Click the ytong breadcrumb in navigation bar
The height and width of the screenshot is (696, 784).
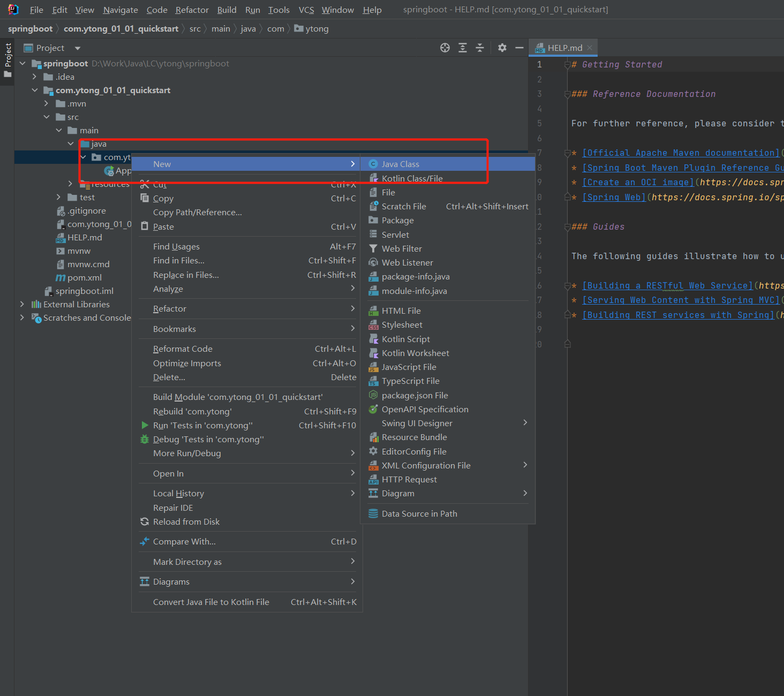312,28
